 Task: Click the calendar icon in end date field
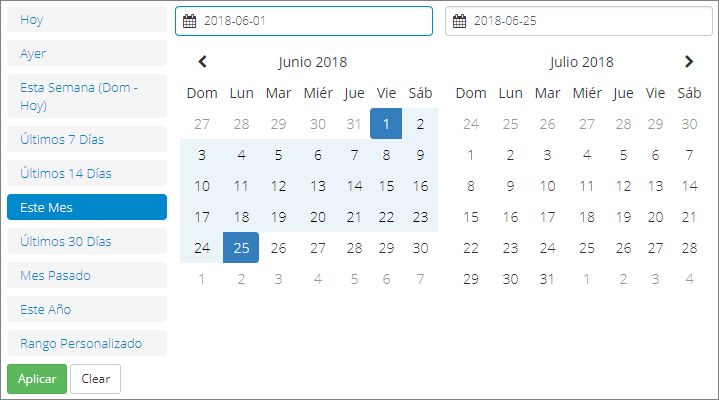459,21
